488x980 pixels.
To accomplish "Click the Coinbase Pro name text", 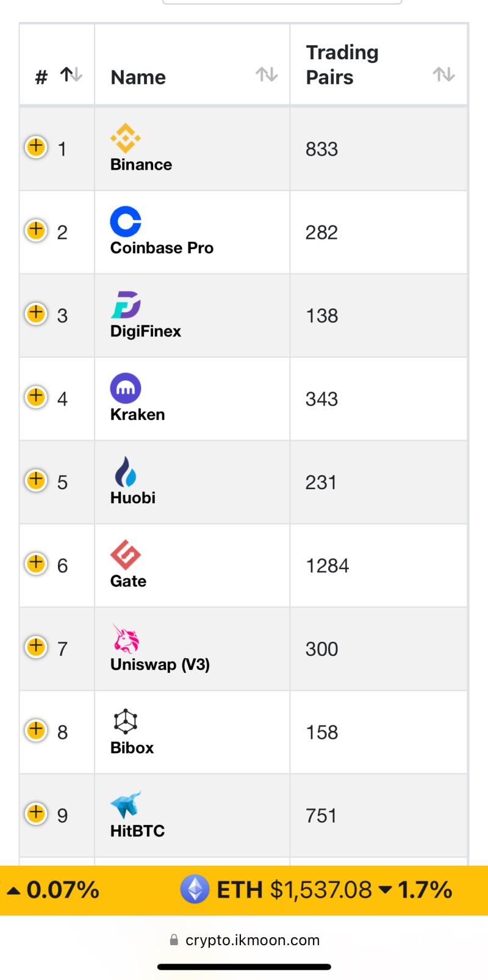I will tap(162, 248).
